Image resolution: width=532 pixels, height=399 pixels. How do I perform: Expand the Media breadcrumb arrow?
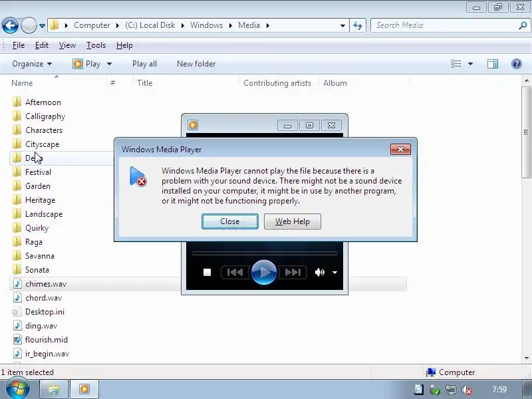[x=268, y=25]
